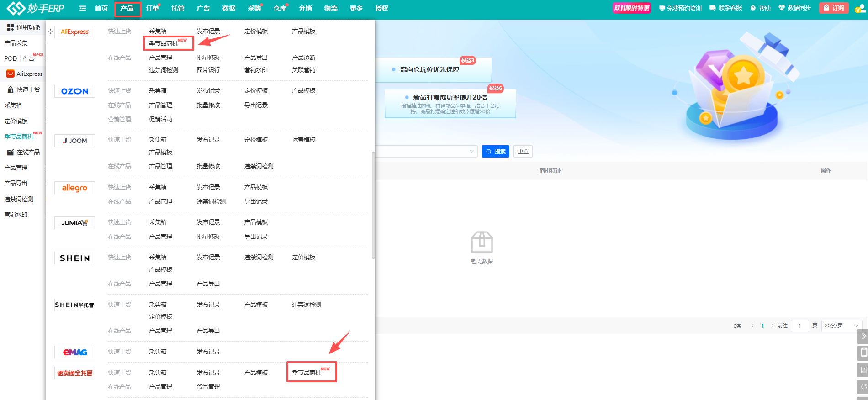Click the move handle icon beside AliExpress tile
This screenshot has height=400, width=868.
[50, 32]
